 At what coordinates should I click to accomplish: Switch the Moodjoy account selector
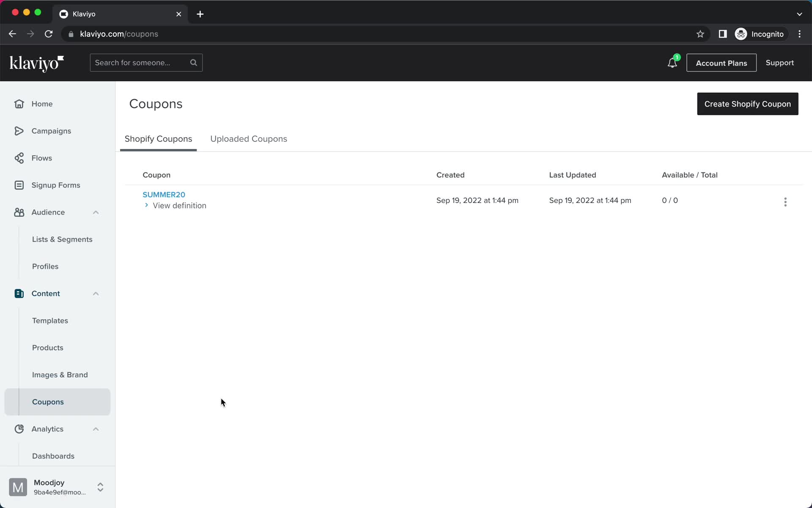click(99, 486)
